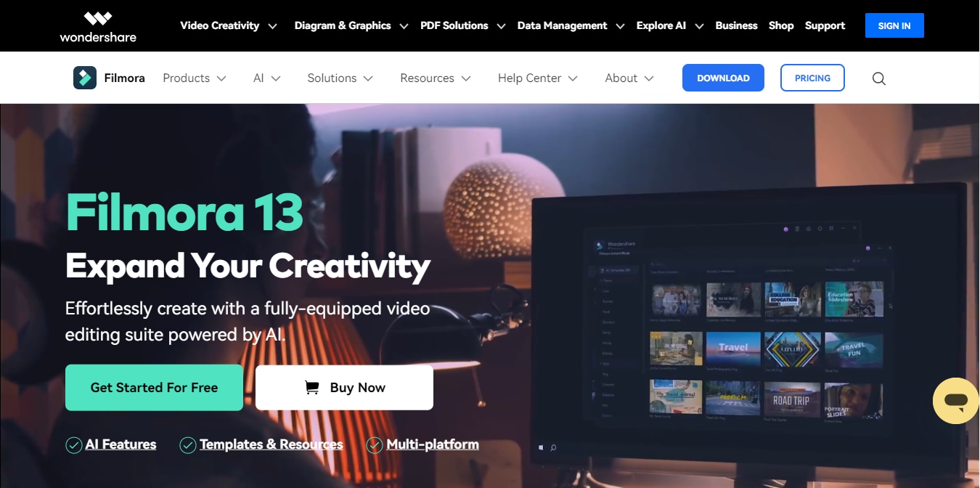Screen dimensions: 980x488
Task: Expand the AI dropdown arrow in Filmora bar
Action: [276, 78]
